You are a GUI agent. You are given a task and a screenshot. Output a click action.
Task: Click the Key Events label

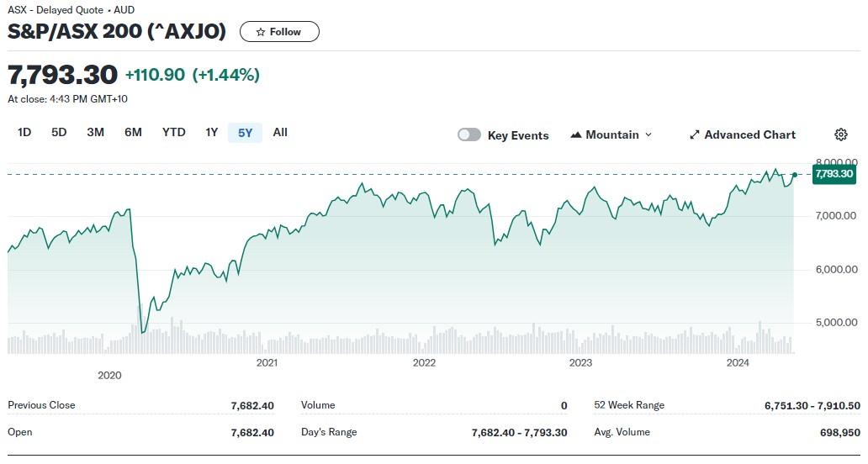point(518,135)
